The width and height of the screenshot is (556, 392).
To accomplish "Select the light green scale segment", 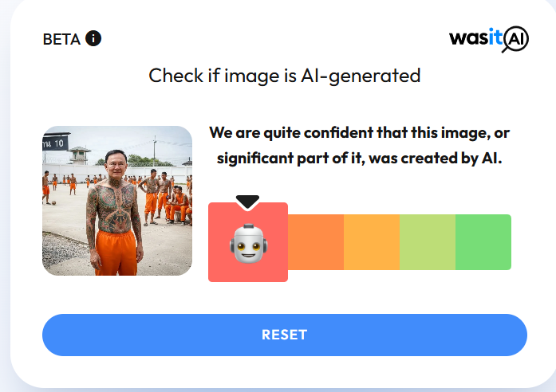I will 428,242.
